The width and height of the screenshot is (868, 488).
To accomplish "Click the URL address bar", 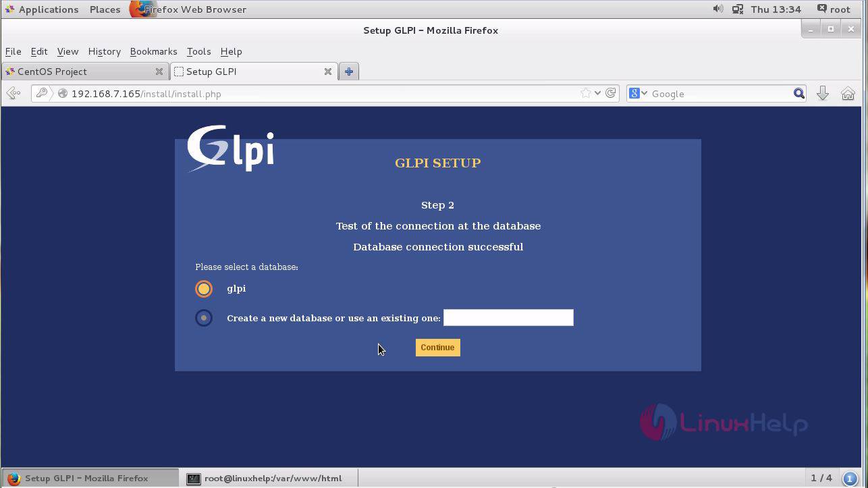I will point(324,94).
